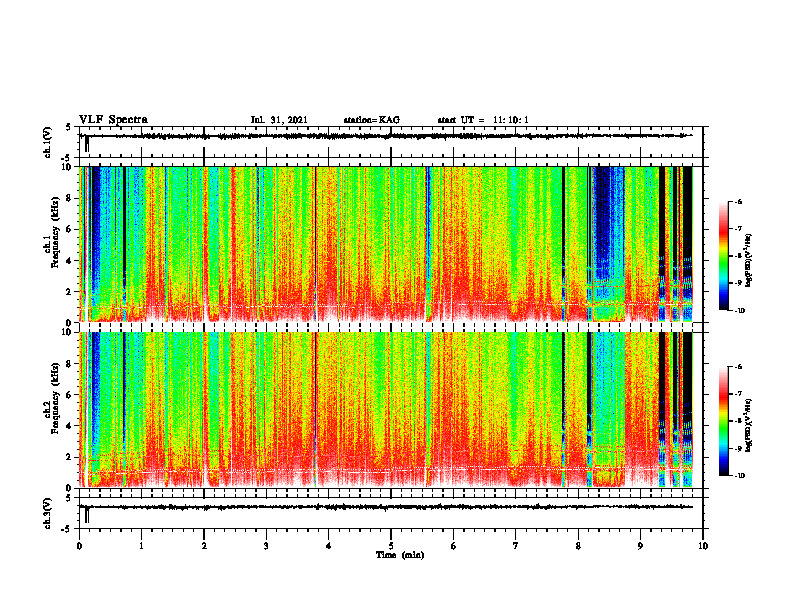
Task: Click the "Time (min)" x-axis label
Action: pos(400,555)
